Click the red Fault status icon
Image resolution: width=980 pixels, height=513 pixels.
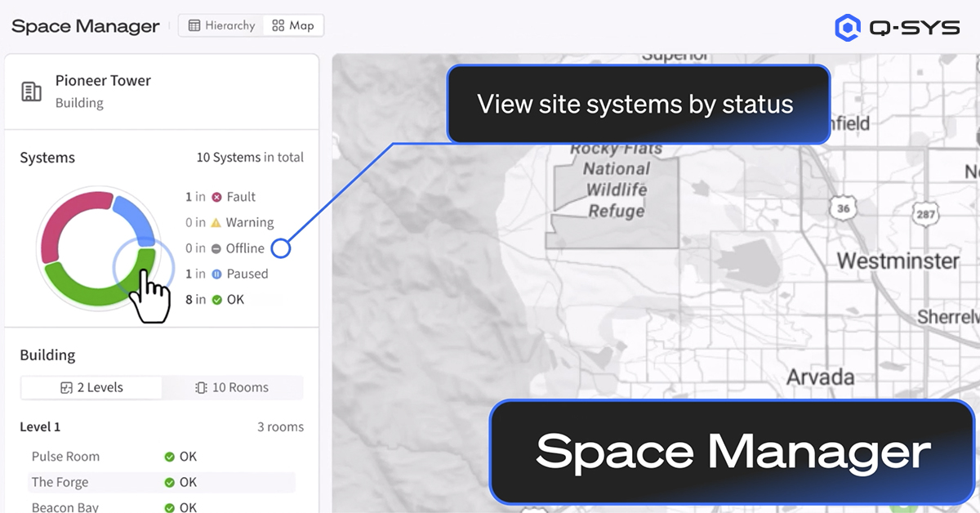click(x=216, y=197)
